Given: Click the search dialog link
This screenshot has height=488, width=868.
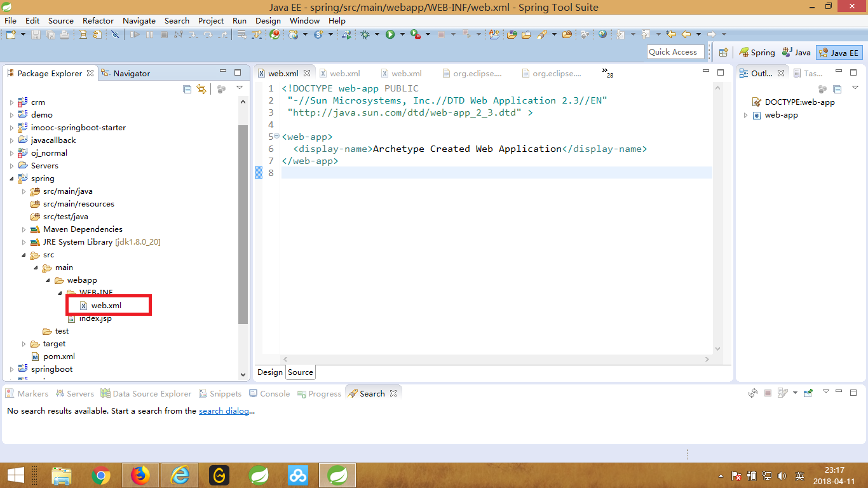Looking at the screenshot, I should (224, 411).
